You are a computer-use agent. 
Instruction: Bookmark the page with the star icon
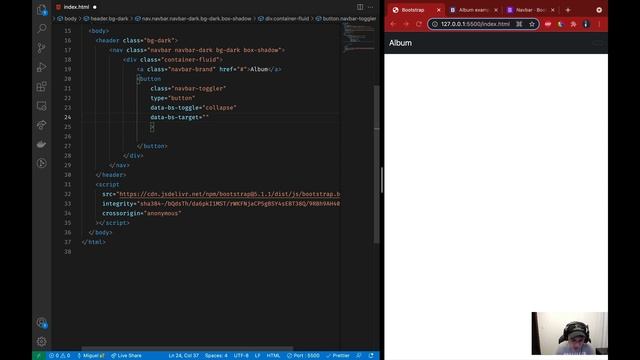tap(532, 24)
